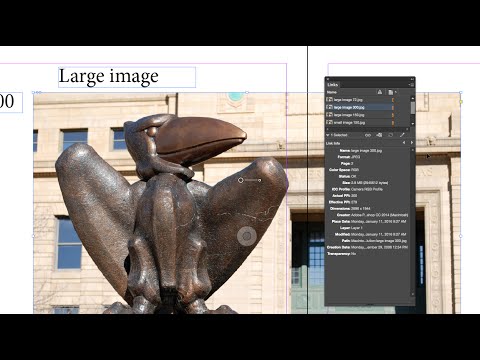Collapse the Links panel with top-right arrows
The height and width of the screenshot is (360, 480).
412,79
